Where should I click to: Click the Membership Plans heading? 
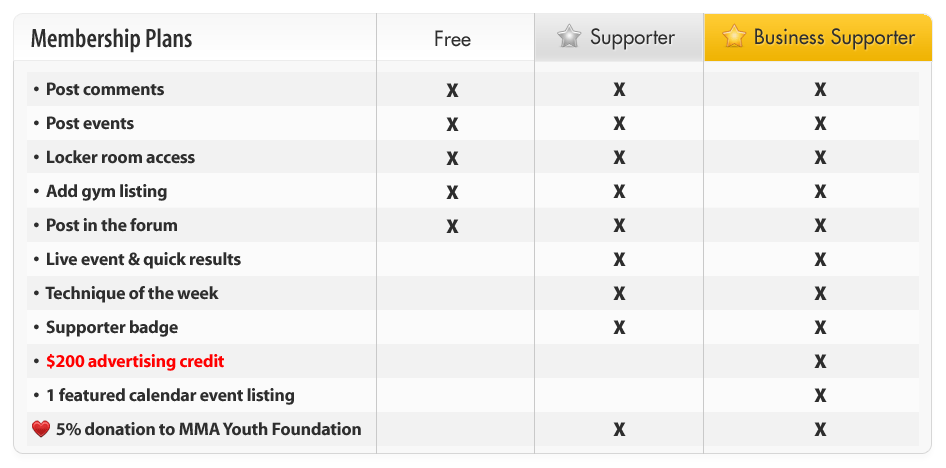coord(111,40)
